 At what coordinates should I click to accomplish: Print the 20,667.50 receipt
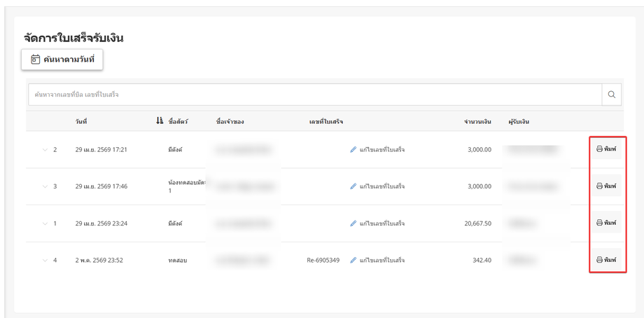(x=606, y=222)
